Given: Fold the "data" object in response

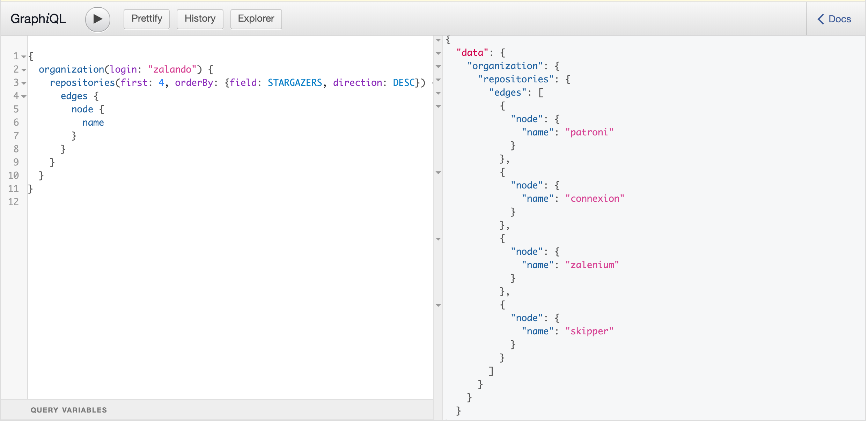Looking at the screenshot, I should tap(438, 53).
